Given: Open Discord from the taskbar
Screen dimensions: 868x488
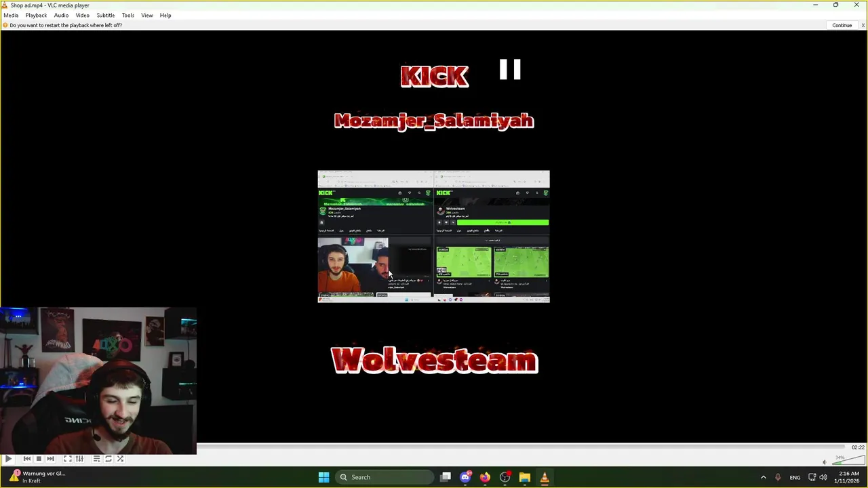Looking at the screenshot, I should click(465, 477).
